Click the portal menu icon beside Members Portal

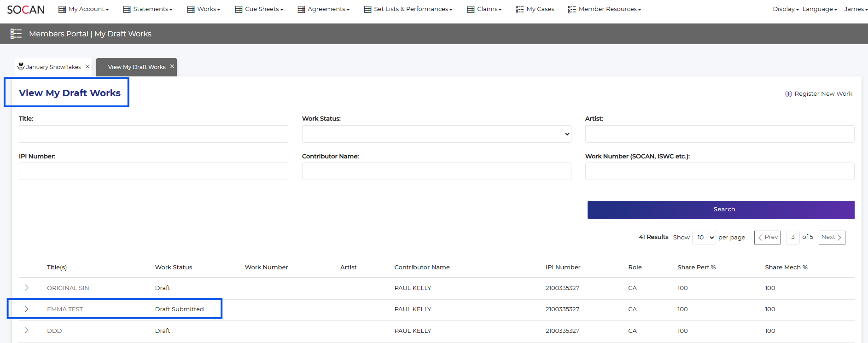pos(16,34)
